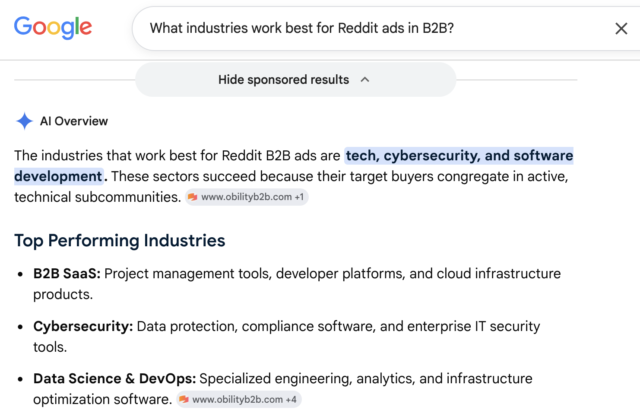This screenshot has height=420, width=640.
Task: Click the Hide sponsored results button
Action: [295, 80]
